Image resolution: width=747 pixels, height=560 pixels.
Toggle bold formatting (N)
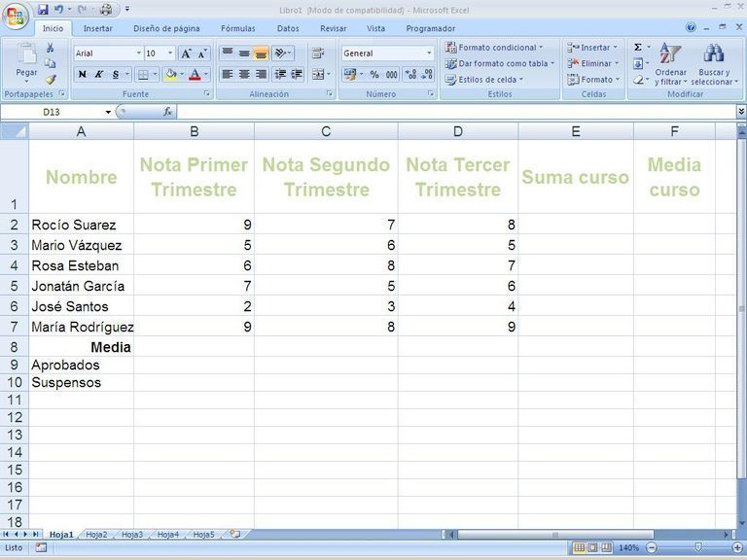82,74
